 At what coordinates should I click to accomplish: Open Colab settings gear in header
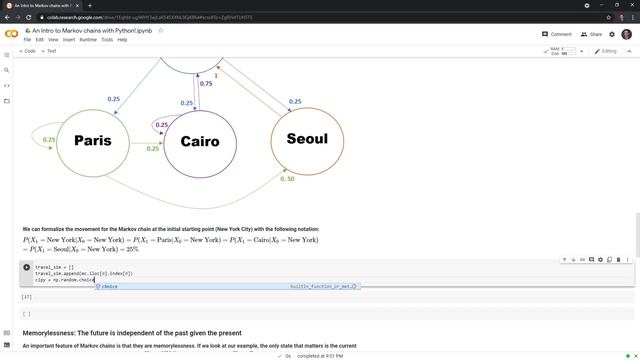click(x=612, y=34)
